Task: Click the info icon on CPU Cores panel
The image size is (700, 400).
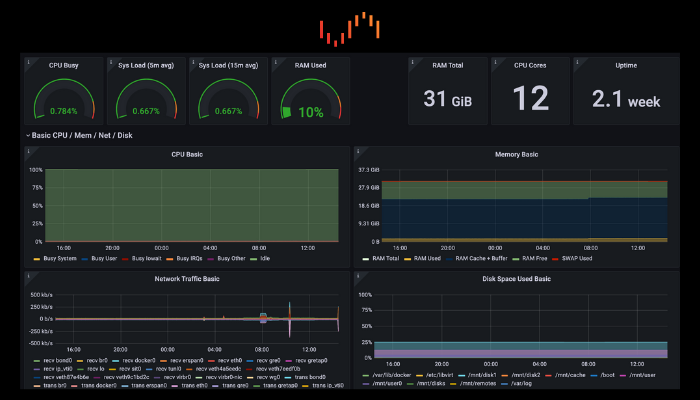Action: [496, 62]
